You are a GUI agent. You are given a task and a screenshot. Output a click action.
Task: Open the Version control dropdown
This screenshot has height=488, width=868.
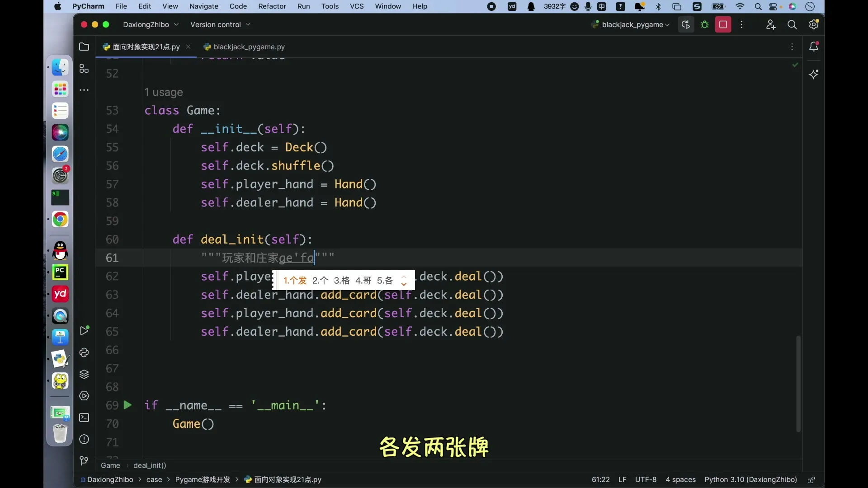(220, 25)
